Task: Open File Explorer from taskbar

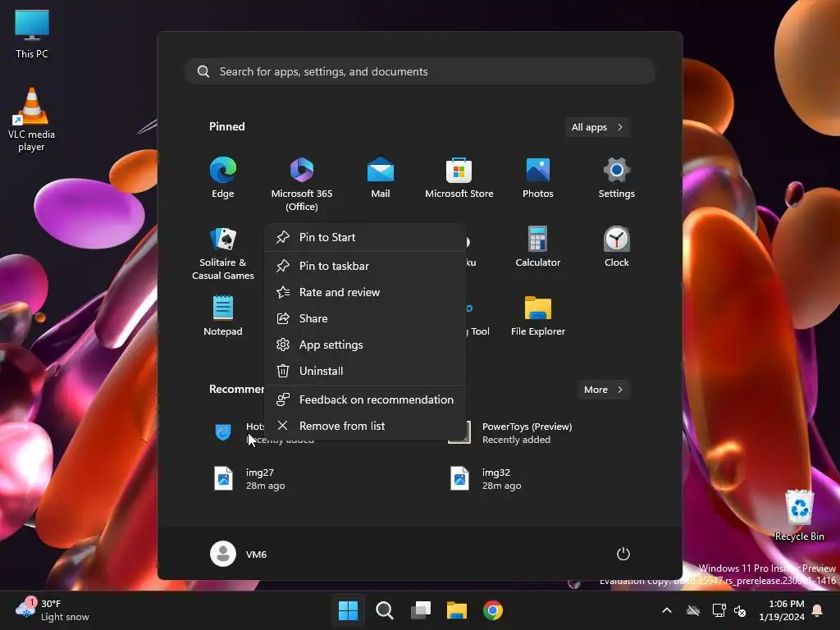Action: click(456, 610)
